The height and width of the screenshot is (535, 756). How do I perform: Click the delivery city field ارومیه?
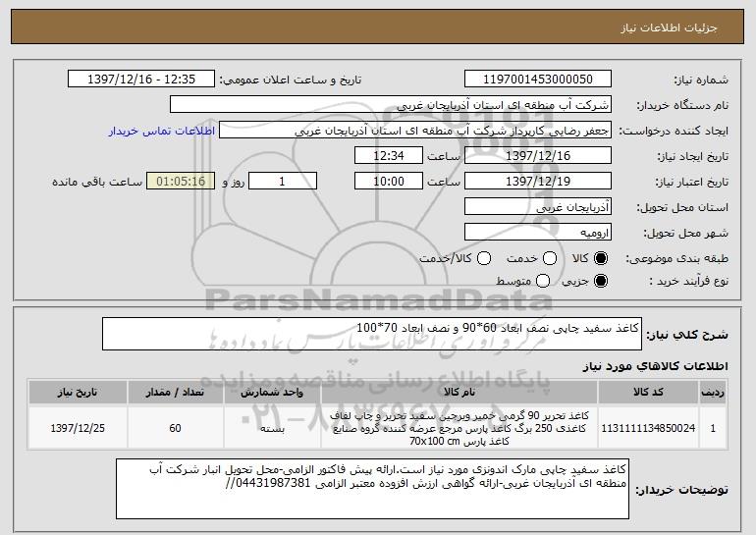click(x=538, y=233)
